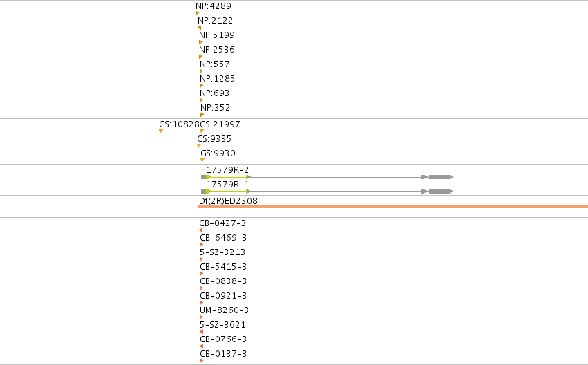Select the 17579R-1 transcript label
The height and width of the screenshot is (365, 588).
[227, 185]
